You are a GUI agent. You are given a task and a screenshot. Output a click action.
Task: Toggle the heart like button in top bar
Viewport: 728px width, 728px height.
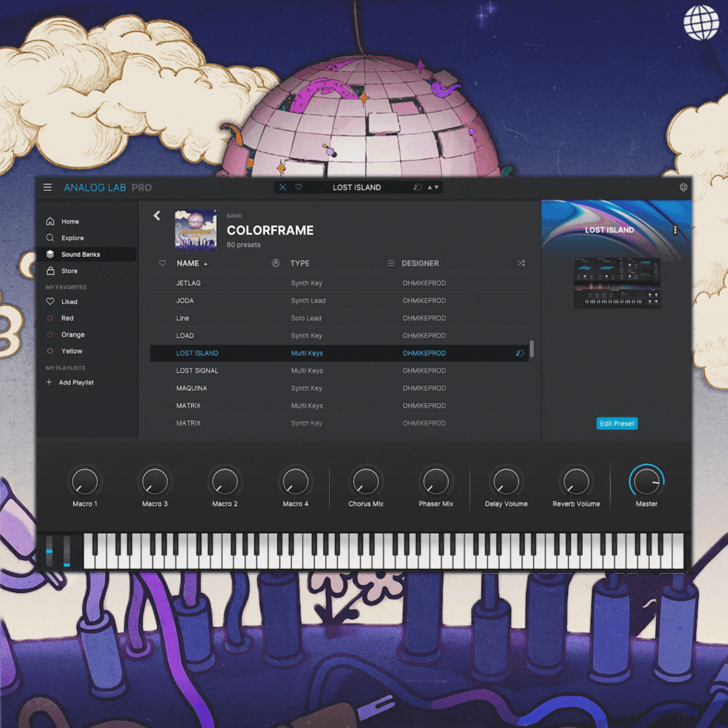click(x=299, y=187)
